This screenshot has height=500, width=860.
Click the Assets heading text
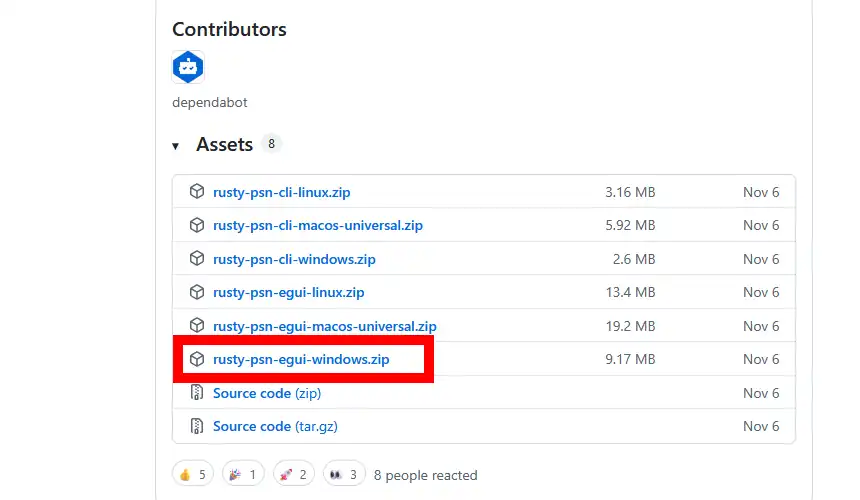click(x=224, y=145)
